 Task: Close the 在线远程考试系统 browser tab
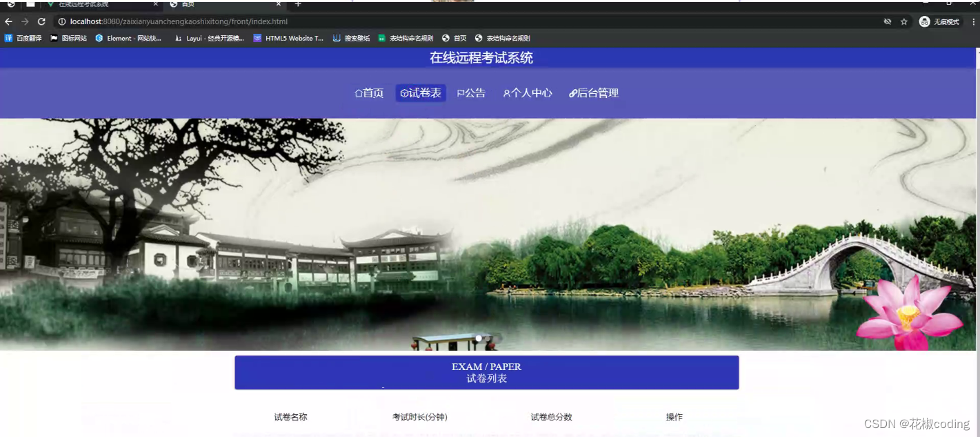pyautogui.click(x=155, y=4)
